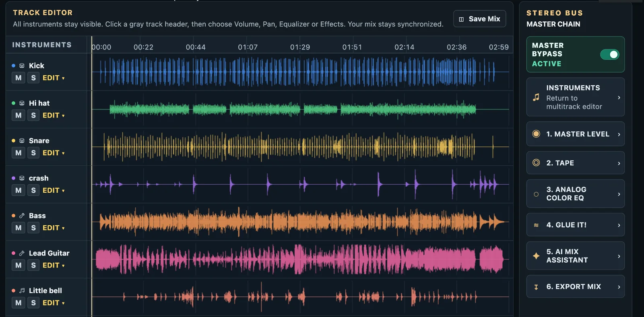Select the Bass track header name
The image size is (644, 317).
[x=37, y=216]
